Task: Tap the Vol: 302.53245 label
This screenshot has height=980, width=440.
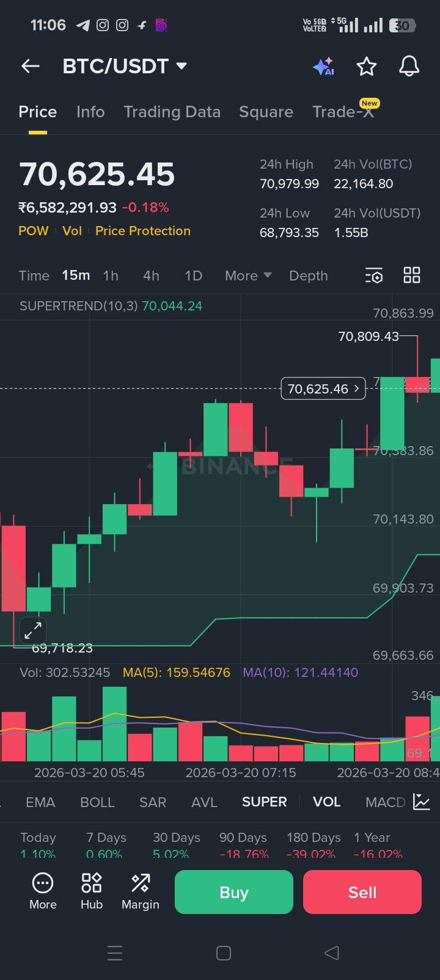Action: click(x=65, y=673)
